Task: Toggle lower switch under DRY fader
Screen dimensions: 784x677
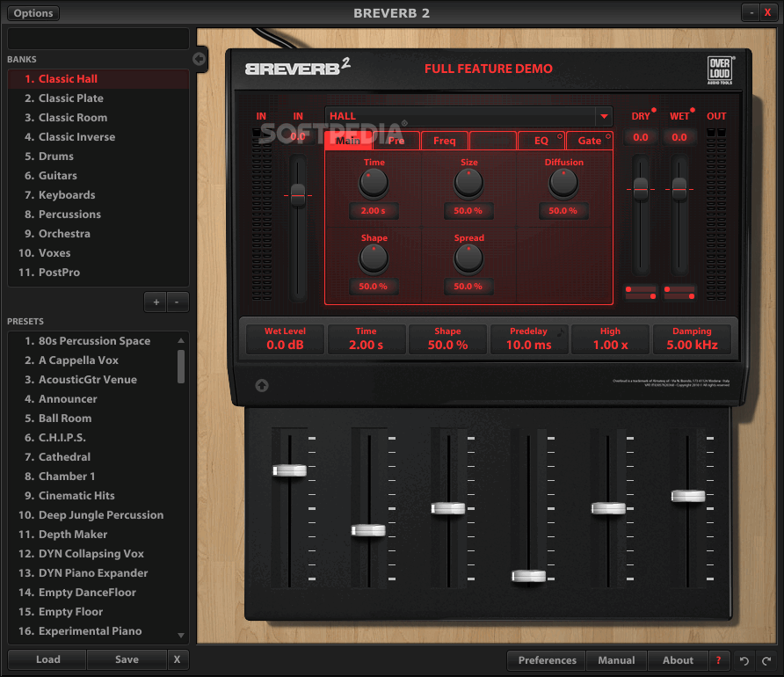Action: [641, 296]
